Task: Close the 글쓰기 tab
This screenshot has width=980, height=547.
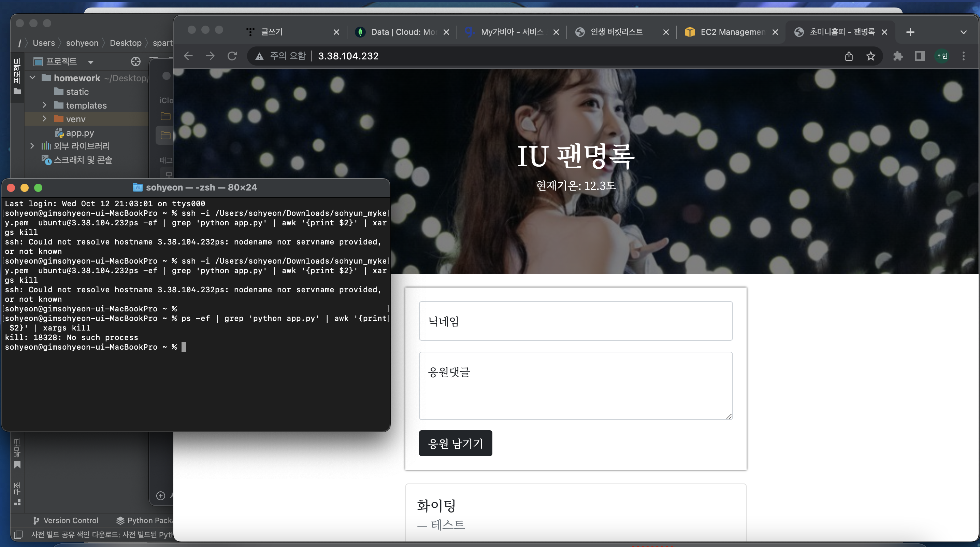Action: (336, 32)
